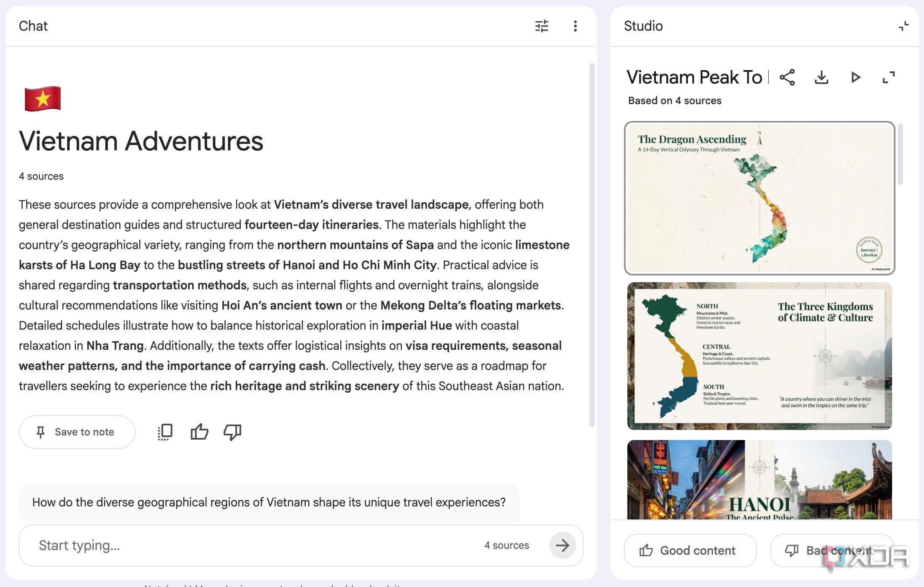The image size is (924, 587).
Task: Click the Studio panel heading
Action: 643,26
